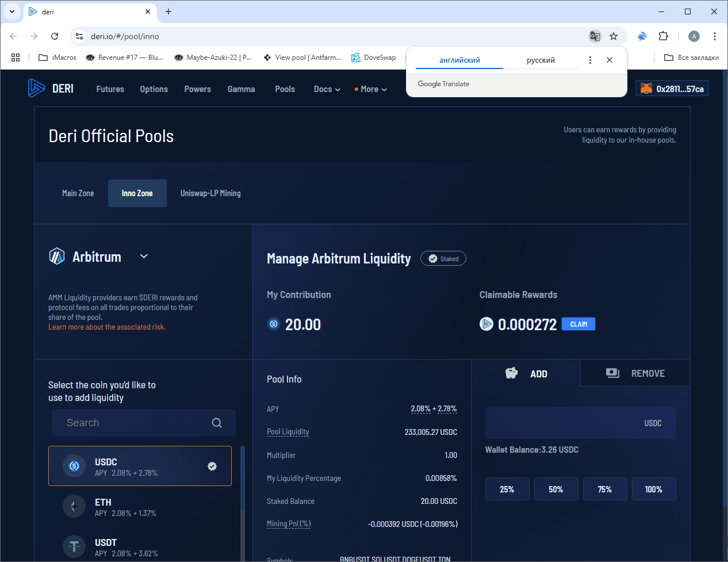This screenshot has height=562, width=728.
Task: Select the USDC coin row
Action: [x=140, y=466]
